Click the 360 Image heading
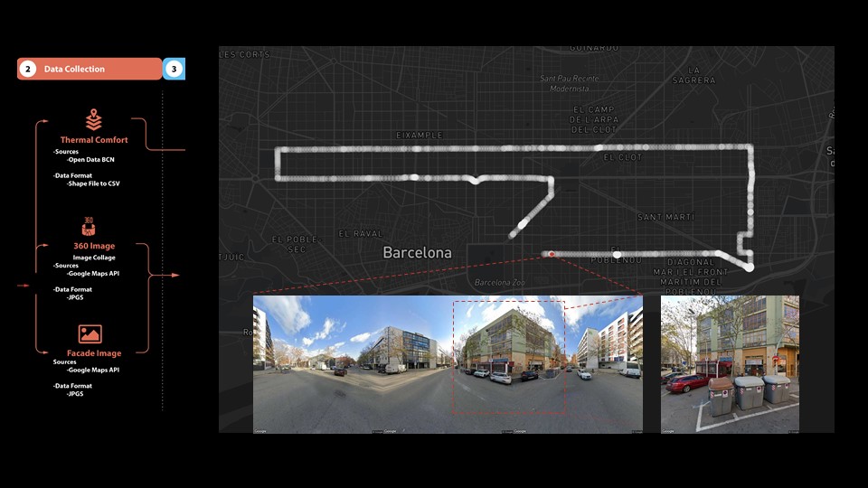868x488 pixels. point(94,246)
